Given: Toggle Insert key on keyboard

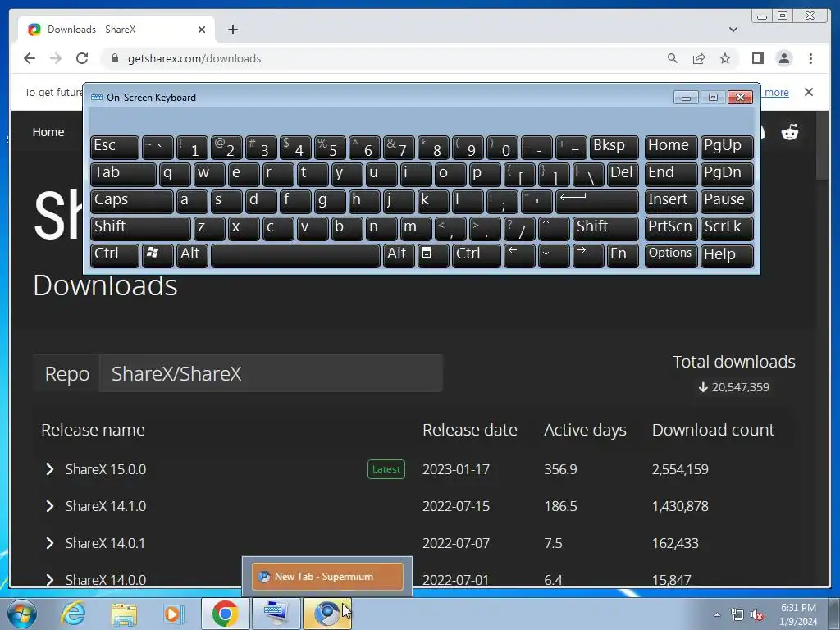Looking at the screenshot, I should (x=671, y=202).
